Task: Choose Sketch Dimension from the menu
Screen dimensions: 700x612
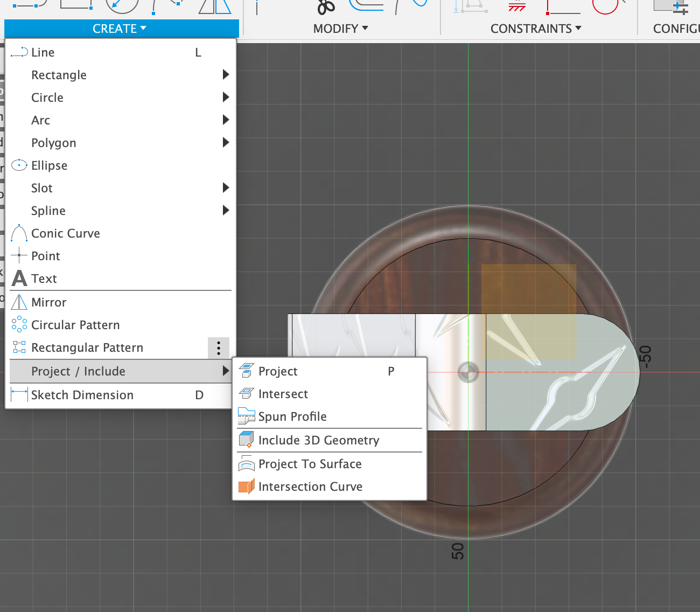Action: [x=82, y=395]
